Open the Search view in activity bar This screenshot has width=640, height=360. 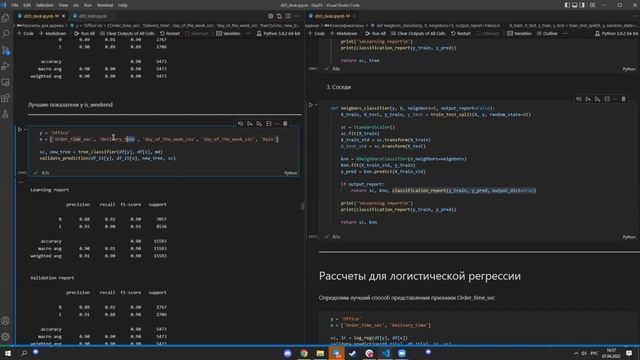(x=6, y=34)
